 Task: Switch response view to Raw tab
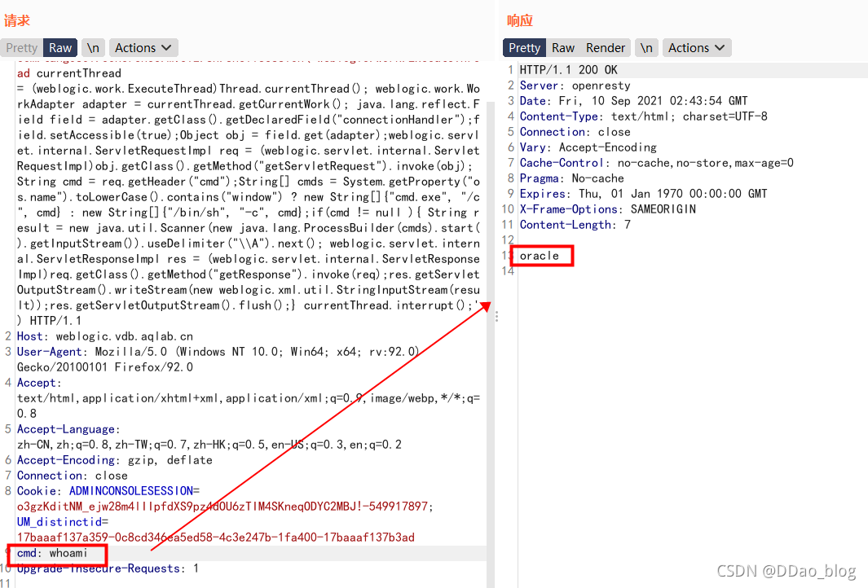(x=563, y=47)
